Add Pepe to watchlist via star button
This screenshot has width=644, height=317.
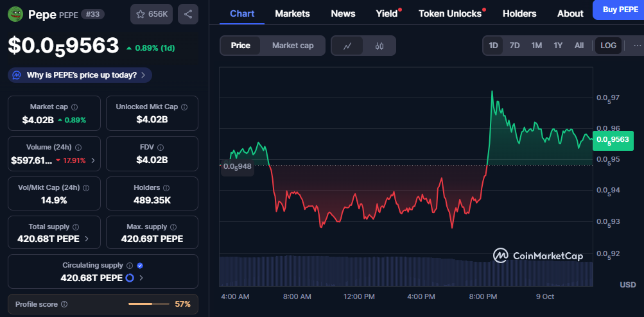[x=151, y=14]
